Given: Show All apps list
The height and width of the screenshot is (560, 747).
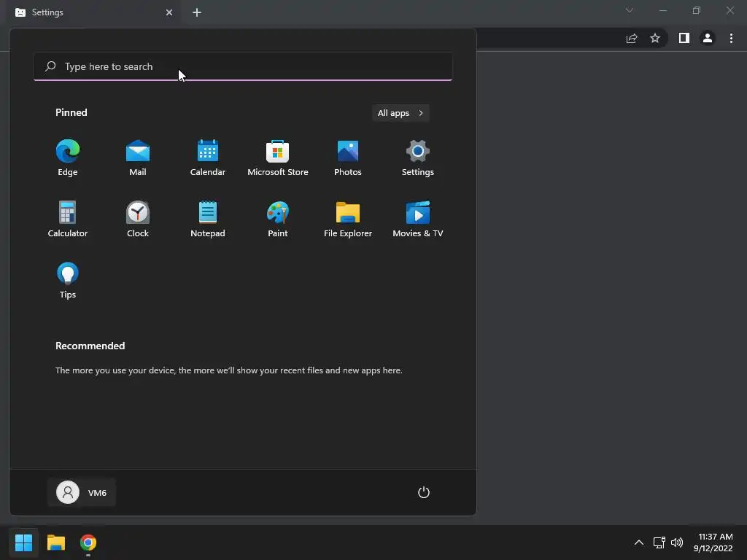Looking at the screenshot, I should coord(400,113).
